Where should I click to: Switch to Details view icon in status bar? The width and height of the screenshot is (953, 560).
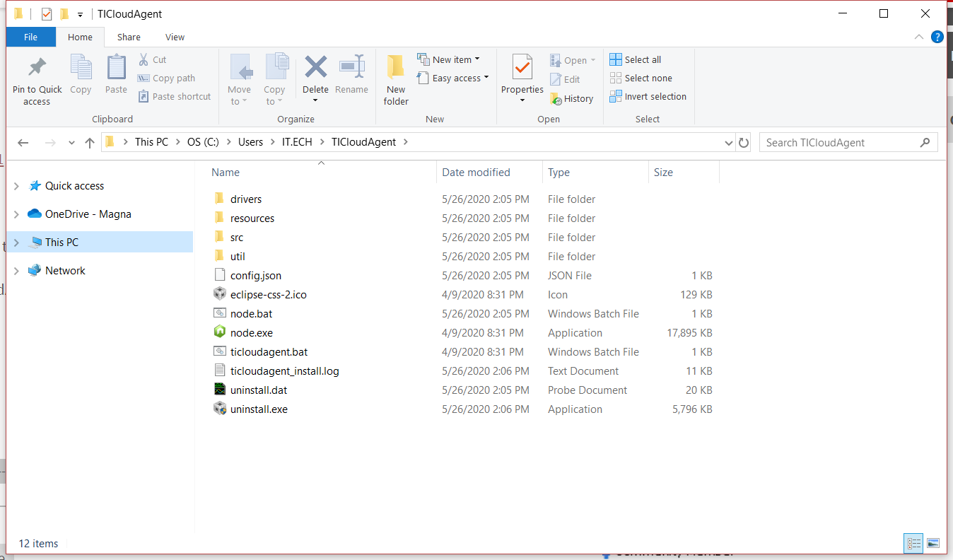914,543
